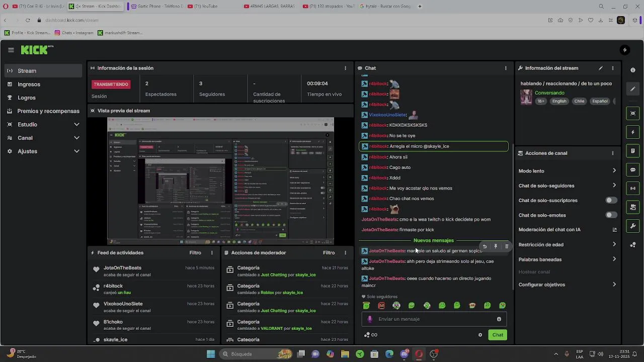
Task: Expand Chat de solo-seguidores options
Action: click(614, 186)
